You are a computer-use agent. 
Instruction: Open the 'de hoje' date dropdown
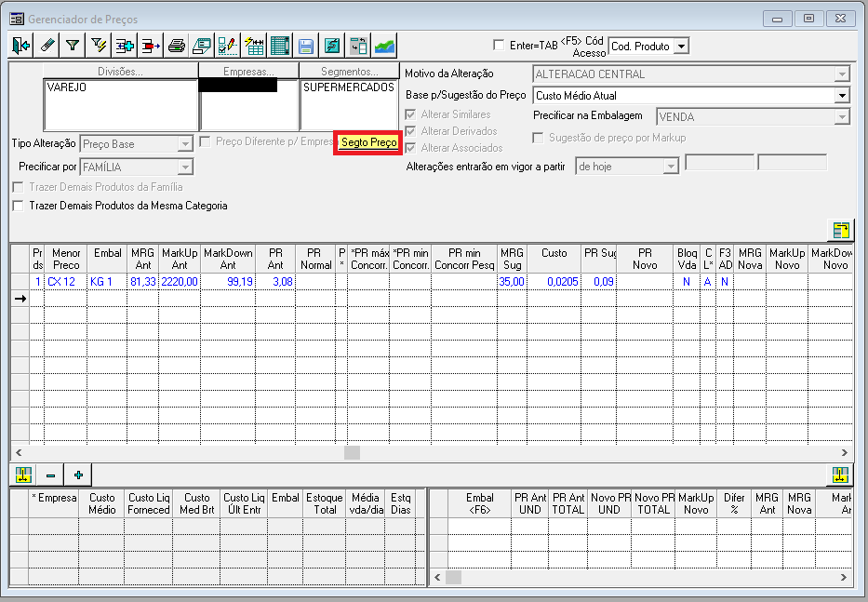coord(671,167)
